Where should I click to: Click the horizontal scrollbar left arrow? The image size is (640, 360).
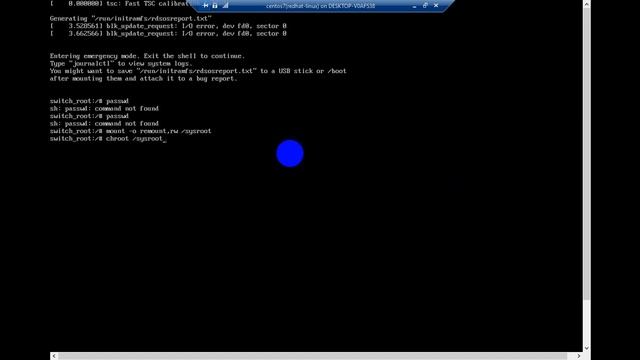coord(54,356)
